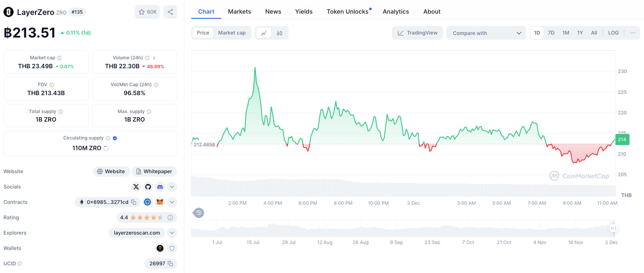
Task: Switch chart to candlestick view
Action: tap(280, 33)
